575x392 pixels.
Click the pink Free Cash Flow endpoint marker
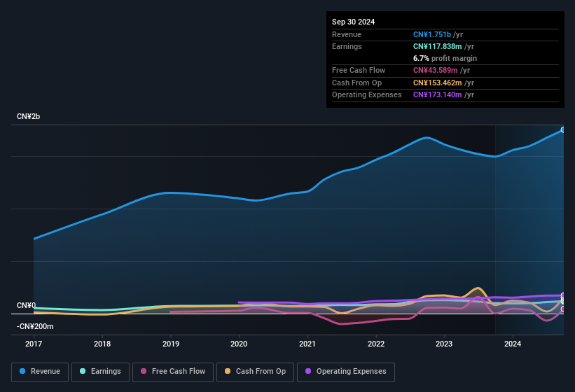click(563, 309)
